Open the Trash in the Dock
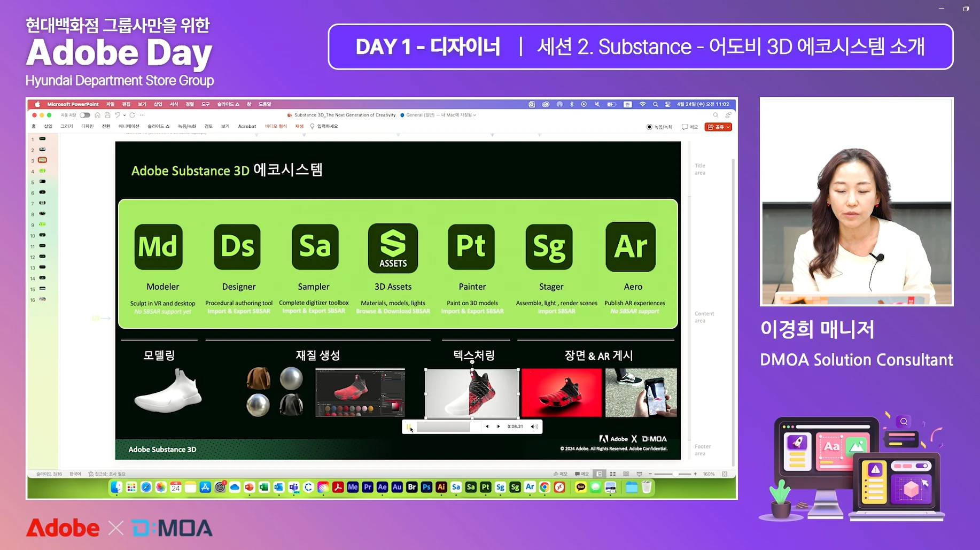Image resolution: width=980 pixels, height=550 pixels. pyautogui.click(x=646, y=487)
